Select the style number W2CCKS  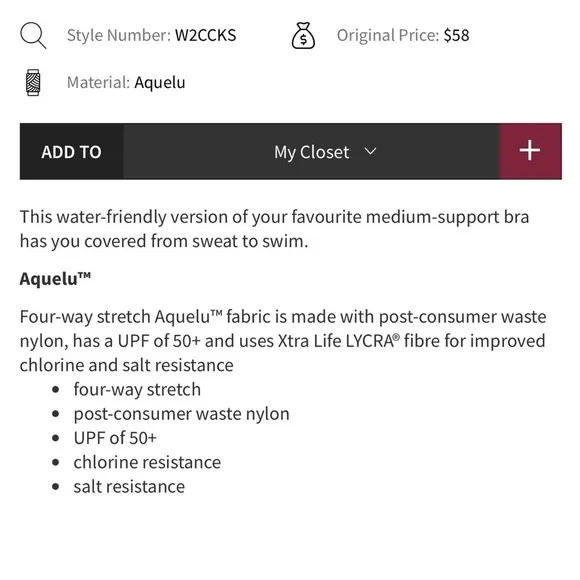tap(205, 36)
